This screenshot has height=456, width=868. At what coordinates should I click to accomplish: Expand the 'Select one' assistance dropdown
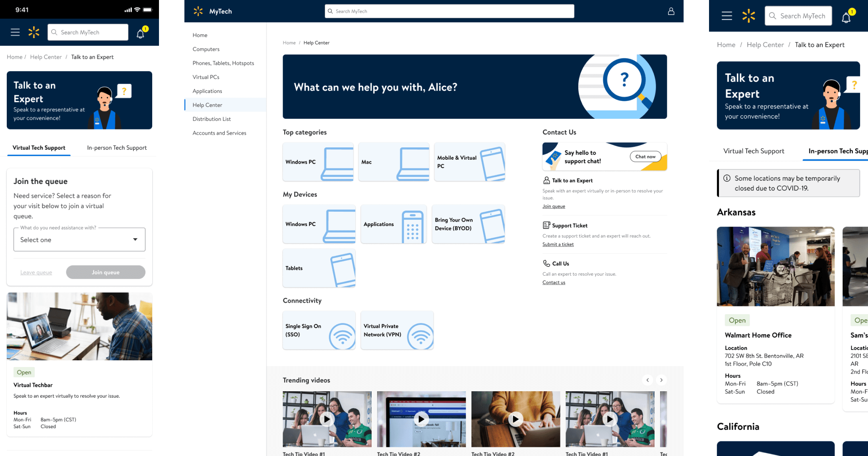pos(79,240)
